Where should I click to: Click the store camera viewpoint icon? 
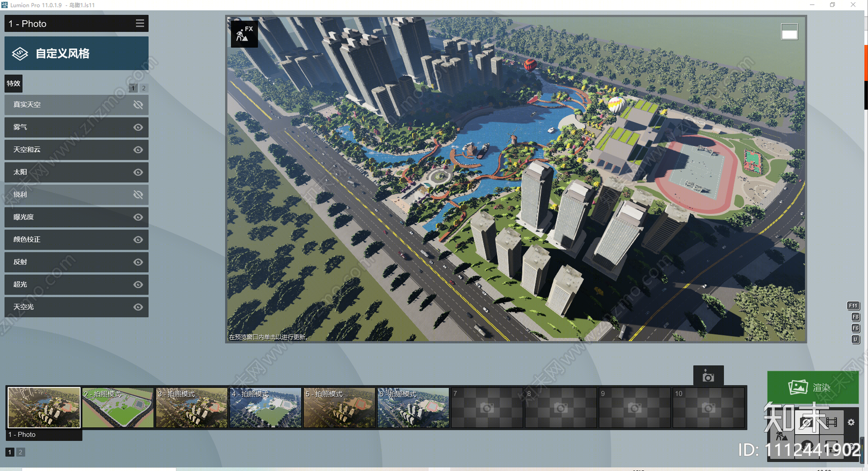(708, 376)
